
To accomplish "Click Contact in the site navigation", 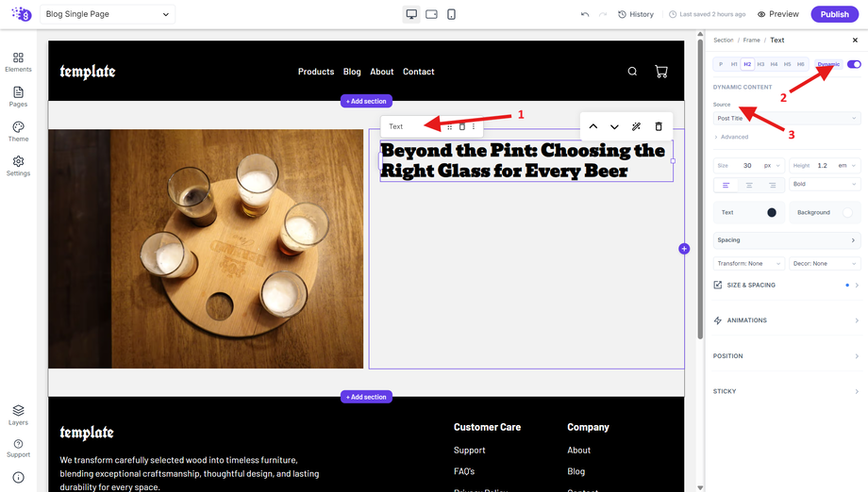I will click(419, 72).
